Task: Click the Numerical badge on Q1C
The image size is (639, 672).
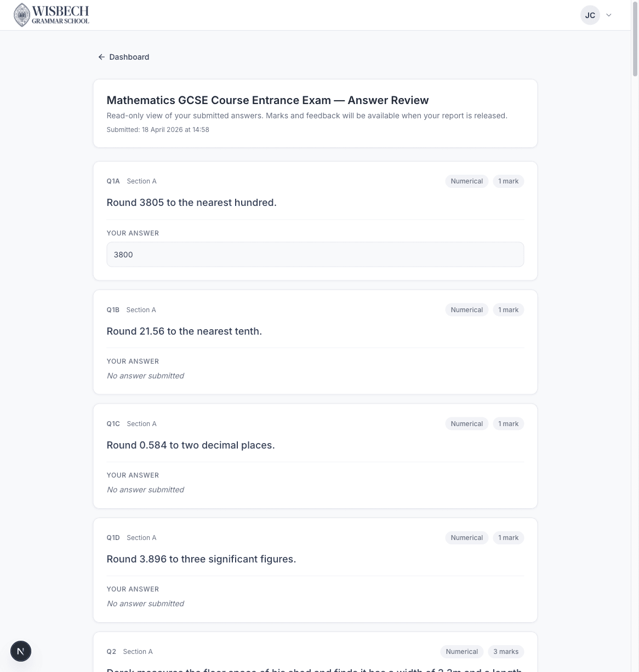Action: point(466,423)
